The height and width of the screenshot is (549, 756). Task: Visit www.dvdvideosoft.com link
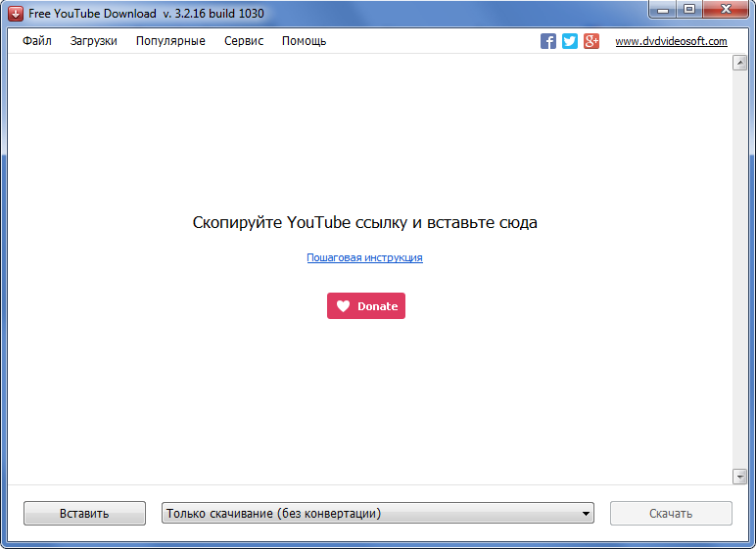point(671,41)
